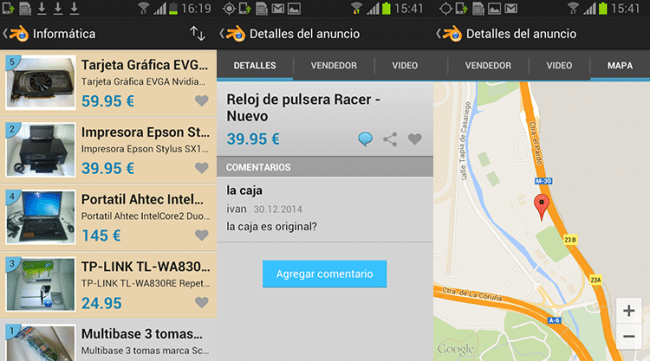Tap the COMENTARIOS section header
Image resolution: width=650 pixels, height=361 pixels.
tap(325, 167)
